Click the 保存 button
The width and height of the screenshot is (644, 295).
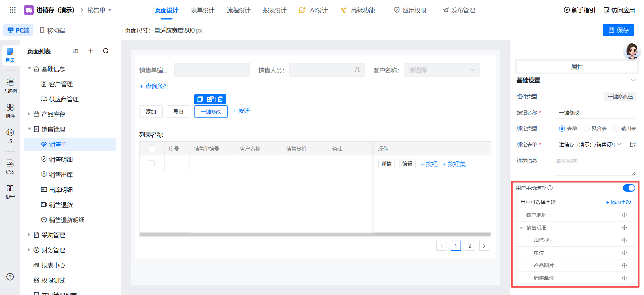point(618,30)
